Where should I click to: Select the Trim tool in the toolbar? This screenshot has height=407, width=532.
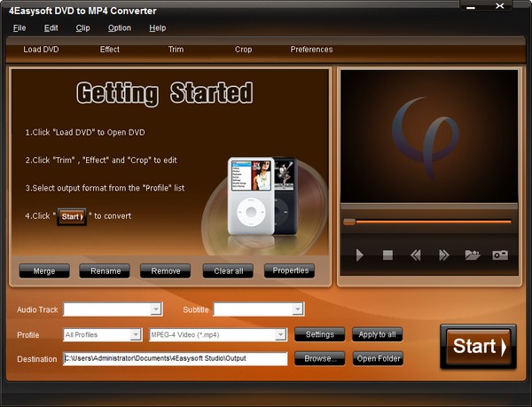coord(176,50)
